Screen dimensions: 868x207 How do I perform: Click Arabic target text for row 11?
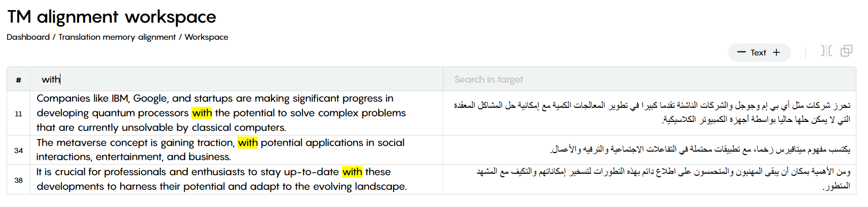point(652,112)
